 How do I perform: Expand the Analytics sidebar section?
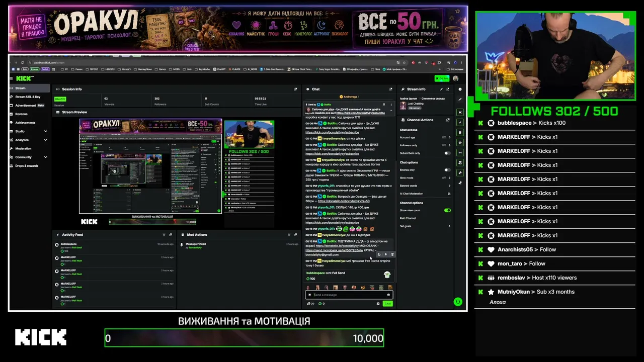(x=45, y=140)
